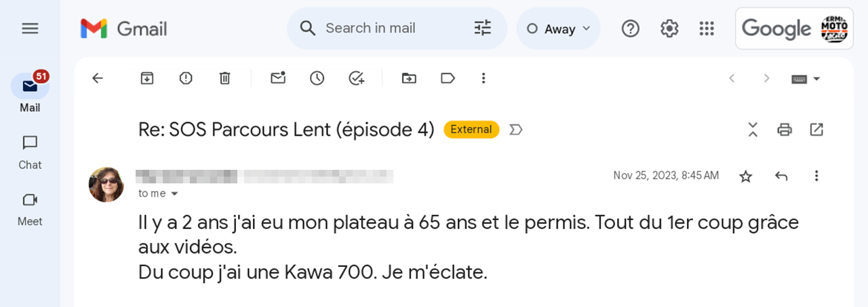Image resolution: width=868 pixels, height=307 pixels.
Task: Open the input tools keyboard dropdown
Action: [806, 79]
